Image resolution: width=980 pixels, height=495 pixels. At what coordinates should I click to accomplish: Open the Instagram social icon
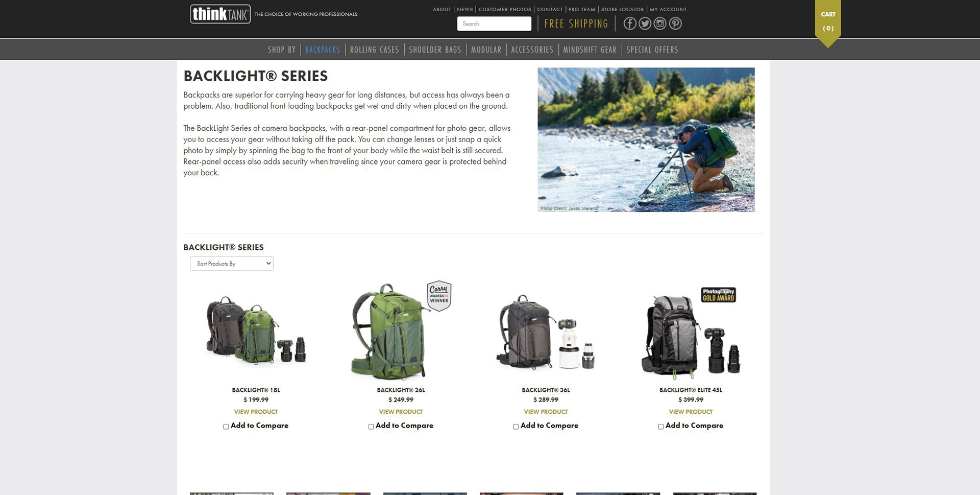coord(660,23)
